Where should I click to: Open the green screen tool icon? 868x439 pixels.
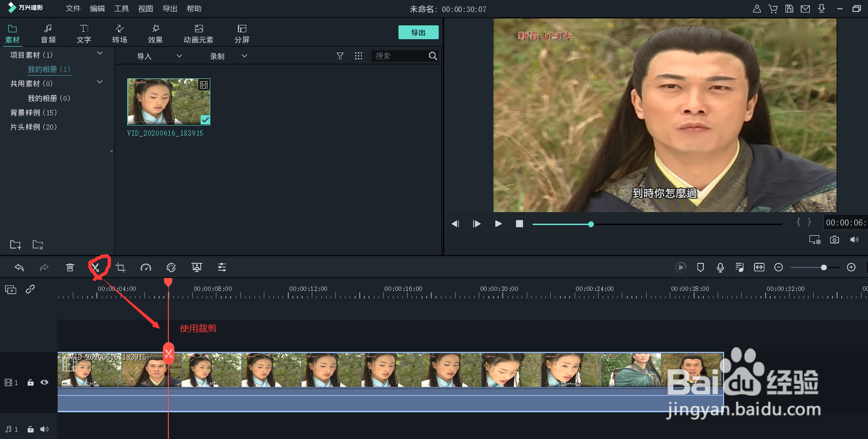click(197, 267)
